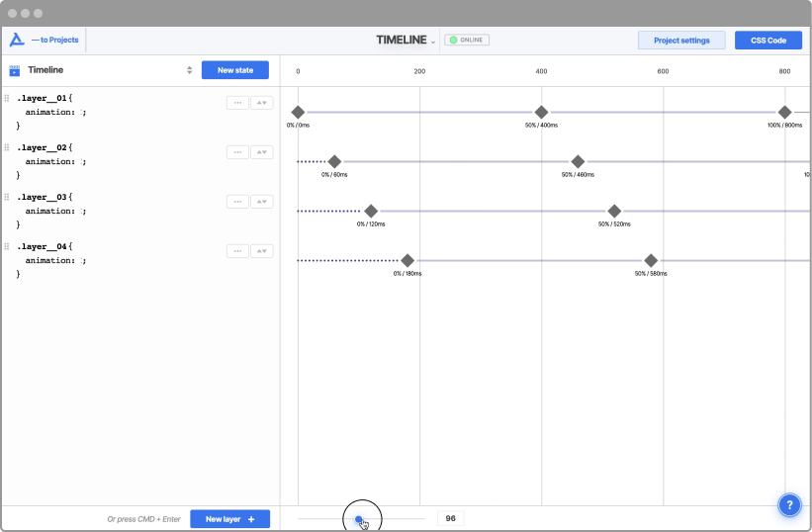The height and width of the screenshot is (532, 812).
Task: Click the app logo icon top left
Action: 17,40
